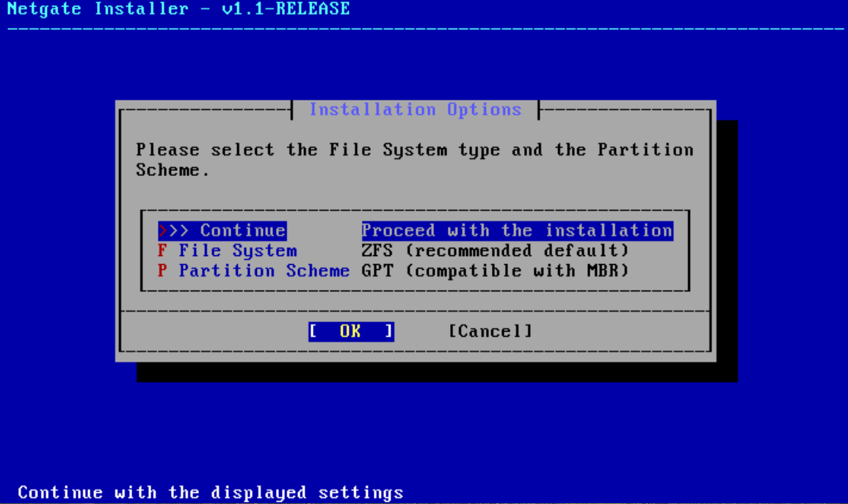The image size is (848, 504).
Task: Click the red P hotkey letter
Action: click(x=162, y=271)
